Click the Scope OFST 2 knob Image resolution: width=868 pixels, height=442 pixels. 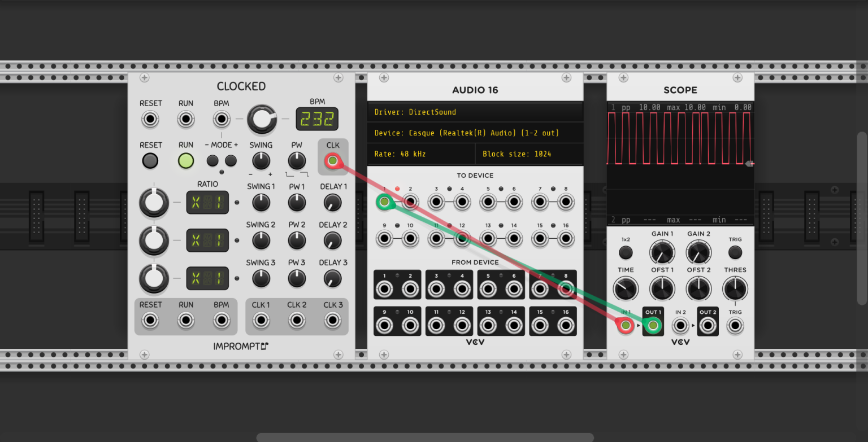click(698, 288)
